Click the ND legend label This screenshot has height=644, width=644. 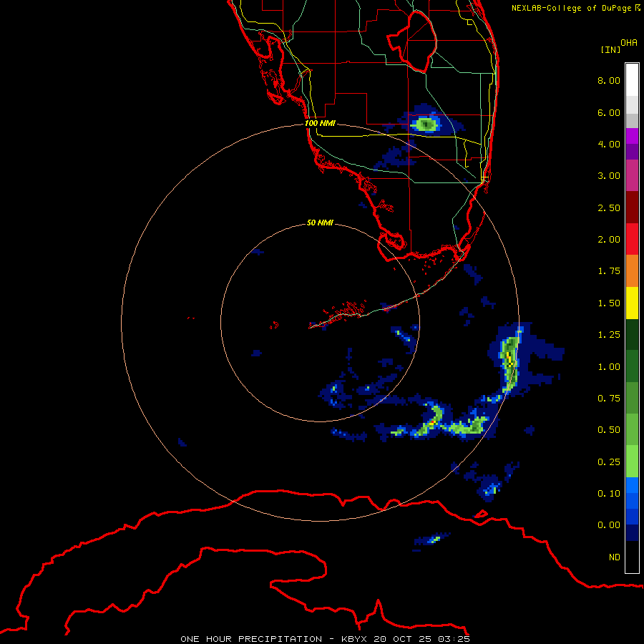[615, 557]
